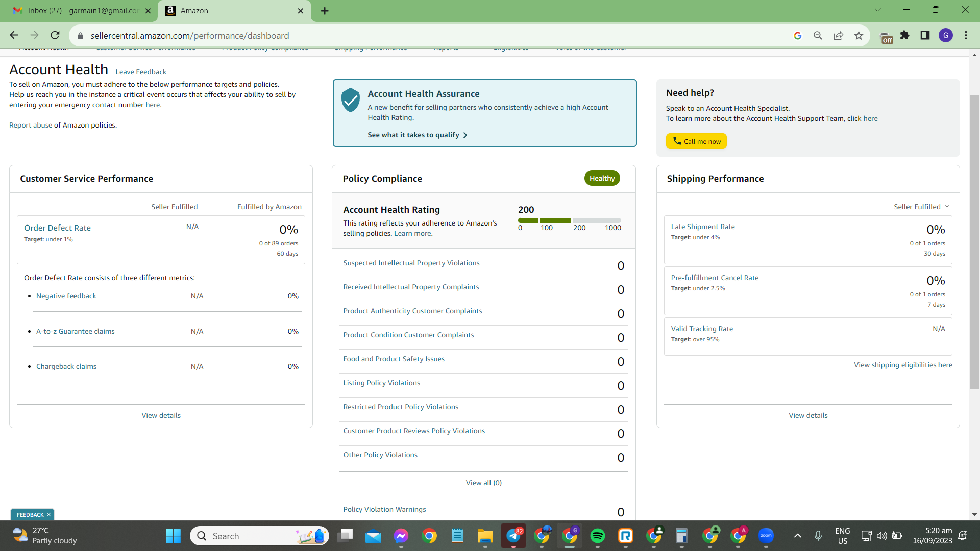The height and width of the screenshot is (551, 980).
Task: Open the Chrome profile avatar G
Action: tap(946, 35)
